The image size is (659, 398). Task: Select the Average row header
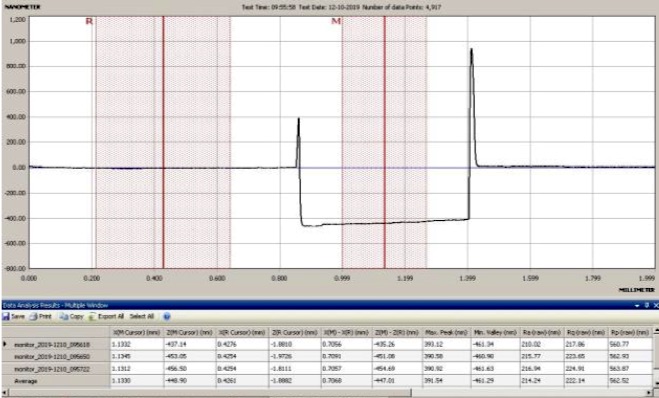[55, 381]
